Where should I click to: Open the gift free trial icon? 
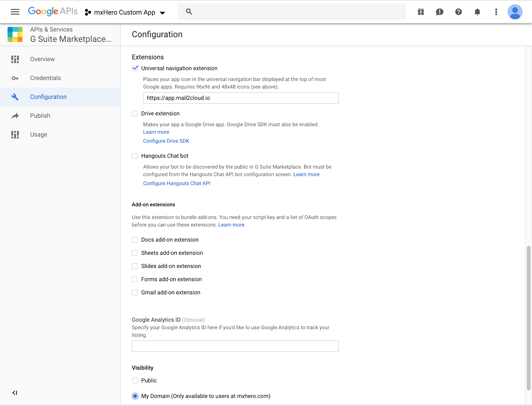421,12
